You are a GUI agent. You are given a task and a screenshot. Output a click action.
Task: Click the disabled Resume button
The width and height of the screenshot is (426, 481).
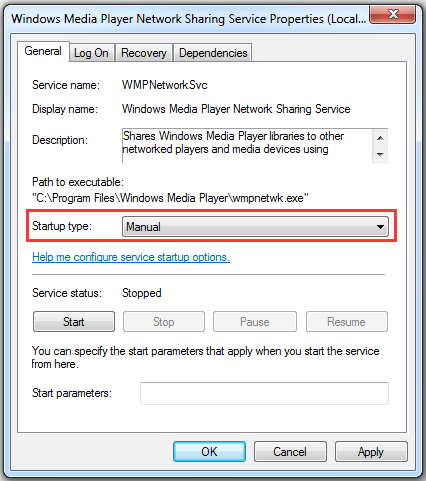pyautogui.click(x=347, y=322)
